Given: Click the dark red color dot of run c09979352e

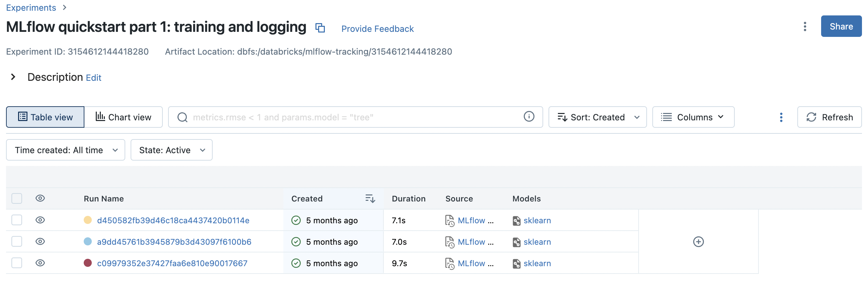Looking at the screenshot, I should click(x=88, y=263).
